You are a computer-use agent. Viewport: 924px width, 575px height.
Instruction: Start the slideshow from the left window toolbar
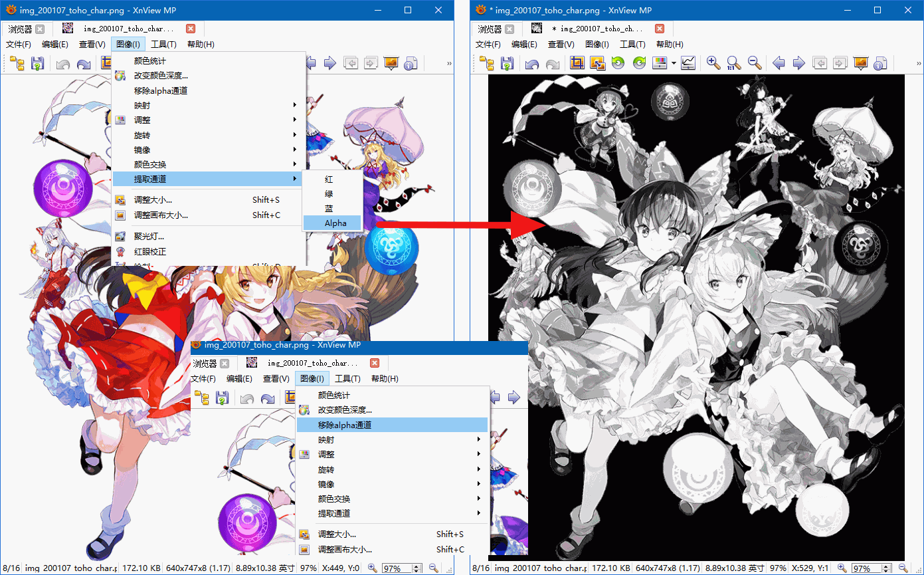[x=391, y=63]
